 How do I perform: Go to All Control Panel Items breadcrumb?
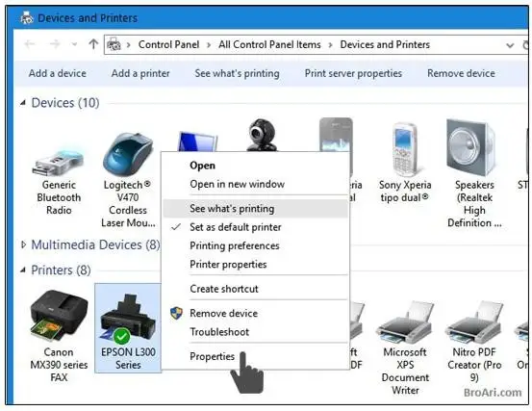[x=269, y=44]
